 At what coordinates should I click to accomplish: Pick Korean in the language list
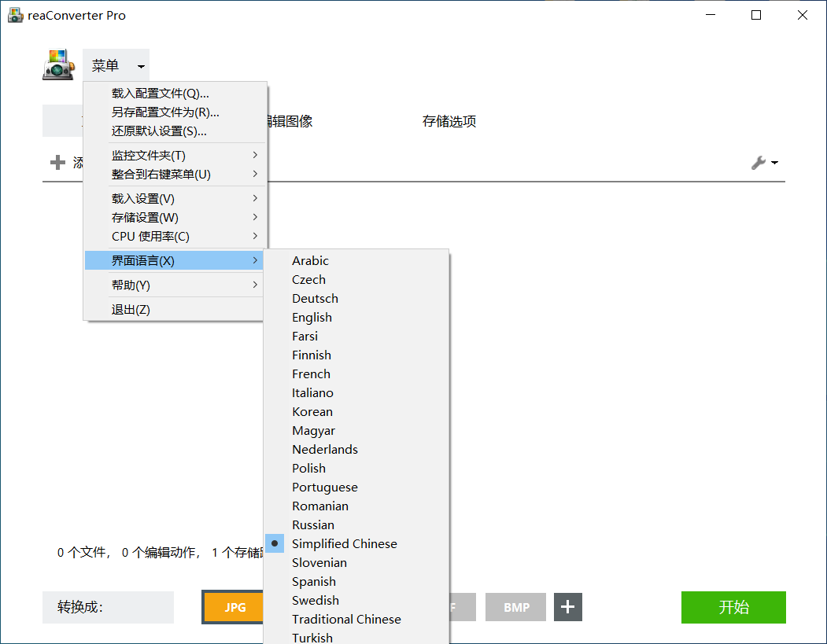356,411
